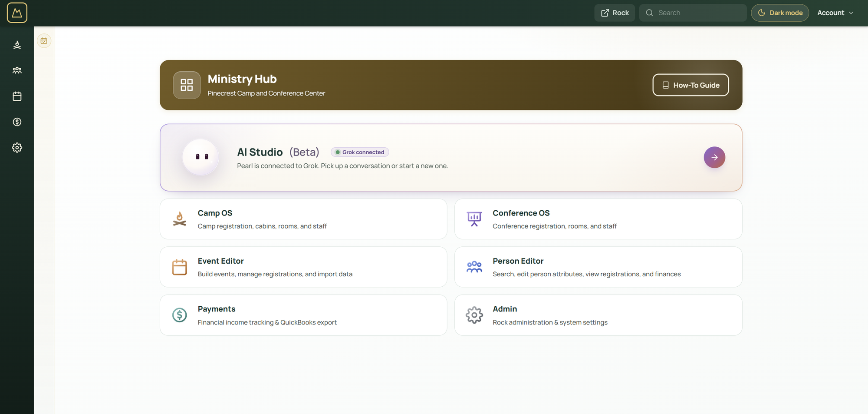Viewport: 868px width, 414px height.
Task: Open the Conference OS card
Action: click(598, 219)
